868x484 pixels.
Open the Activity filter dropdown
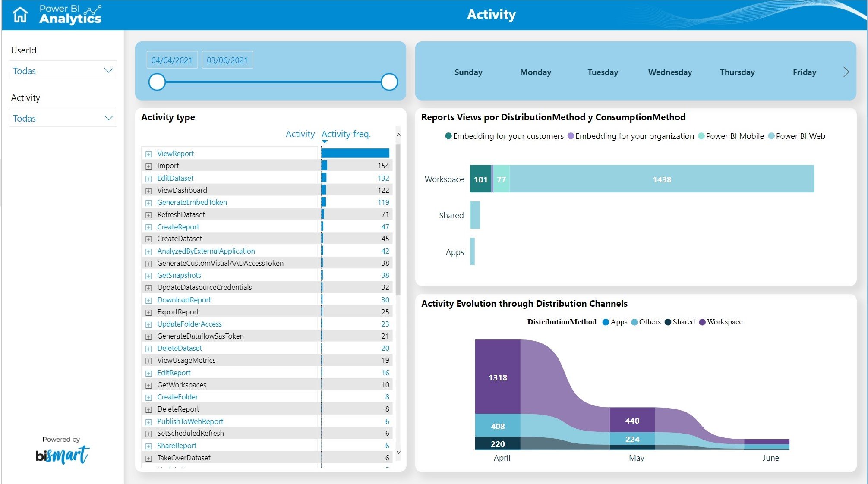coord(63,118)
